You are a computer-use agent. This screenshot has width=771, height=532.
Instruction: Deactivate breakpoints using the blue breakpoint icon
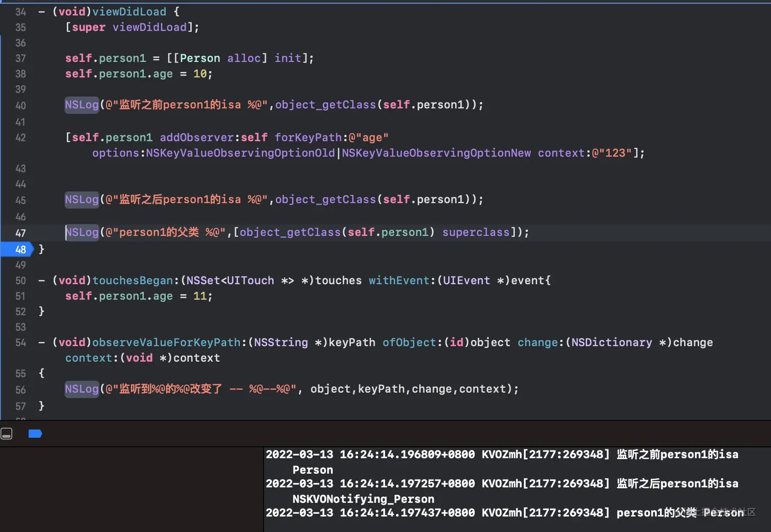tap(35, 434)
